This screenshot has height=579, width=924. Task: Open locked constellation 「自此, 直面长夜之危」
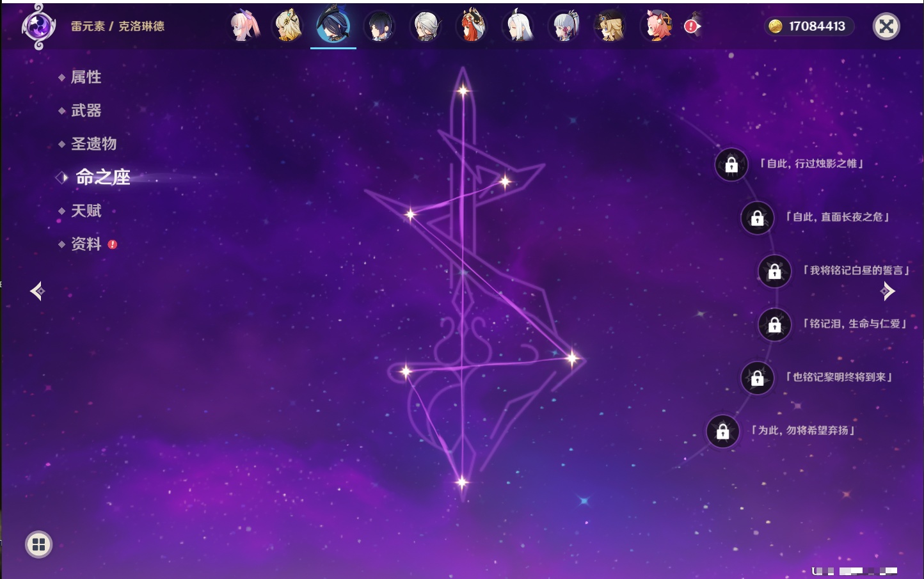pyautogui.click(x=757, y=218)
